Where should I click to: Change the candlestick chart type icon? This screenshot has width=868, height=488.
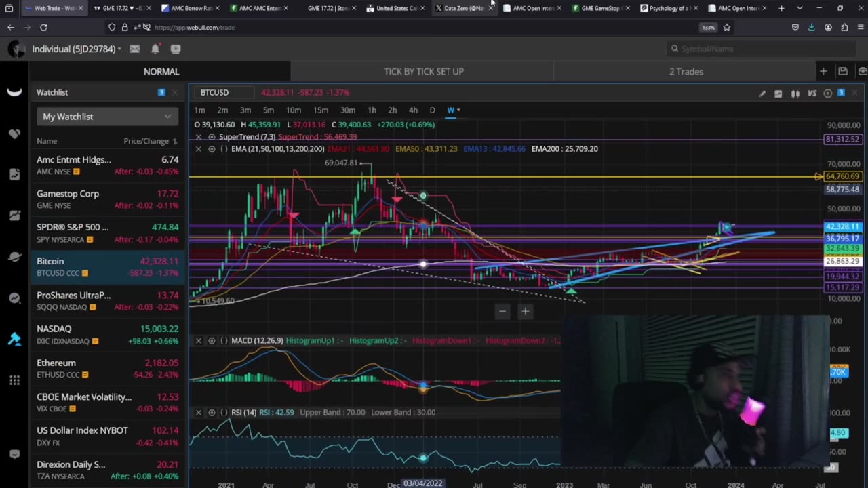pyautogui.click(x=795, y=94)
